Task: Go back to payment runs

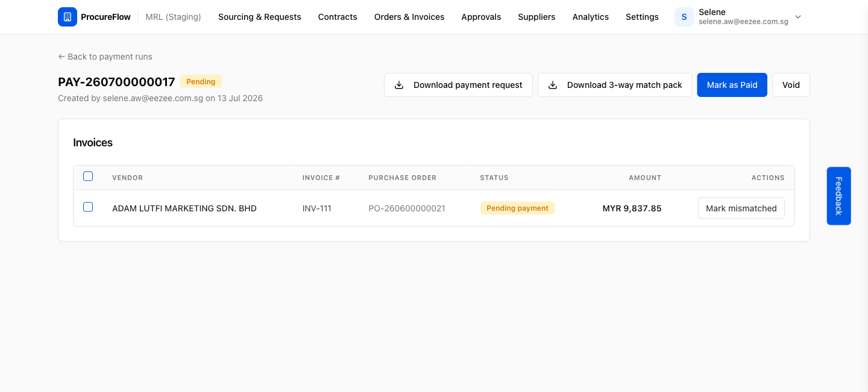Action: coord(105,57)
